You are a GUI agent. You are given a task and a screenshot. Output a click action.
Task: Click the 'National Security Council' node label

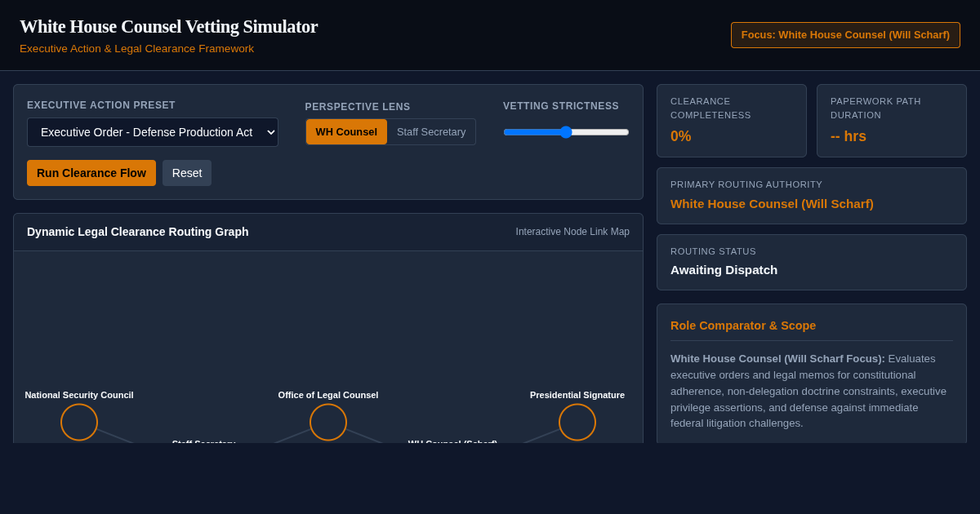[x=79, y=395]
